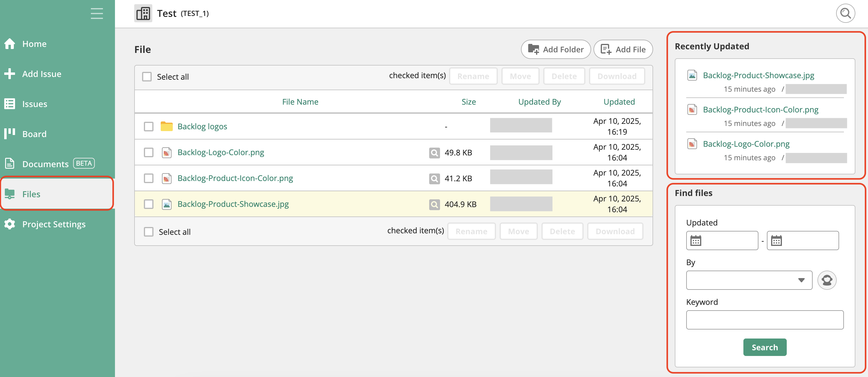The image size is (868, 377).
Task: Click file icon of Backlog-Product-Icon-Color.png row
Action: [x=166, y=178]
